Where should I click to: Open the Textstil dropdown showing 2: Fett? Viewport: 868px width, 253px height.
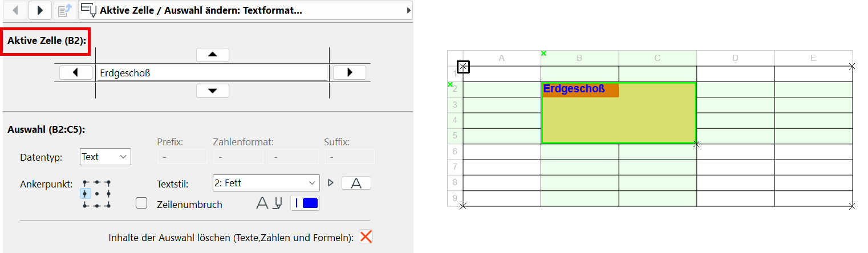click(266, 183)
